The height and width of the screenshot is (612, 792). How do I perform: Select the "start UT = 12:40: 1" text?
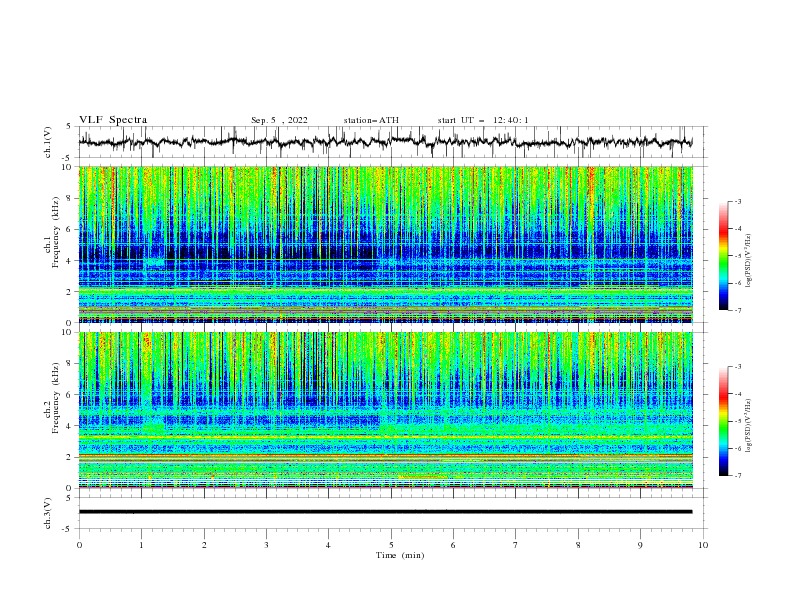[483, 120]
